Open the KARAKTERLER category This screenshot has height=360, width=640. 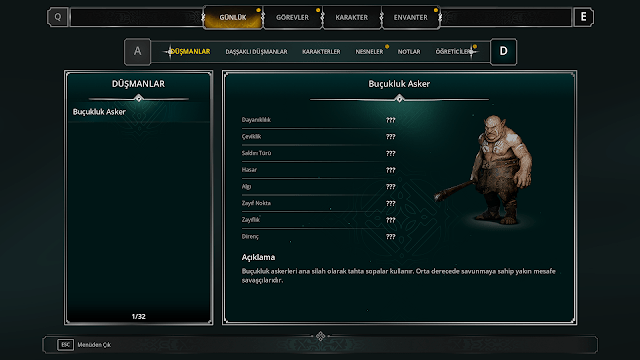(x=321, y=52)
